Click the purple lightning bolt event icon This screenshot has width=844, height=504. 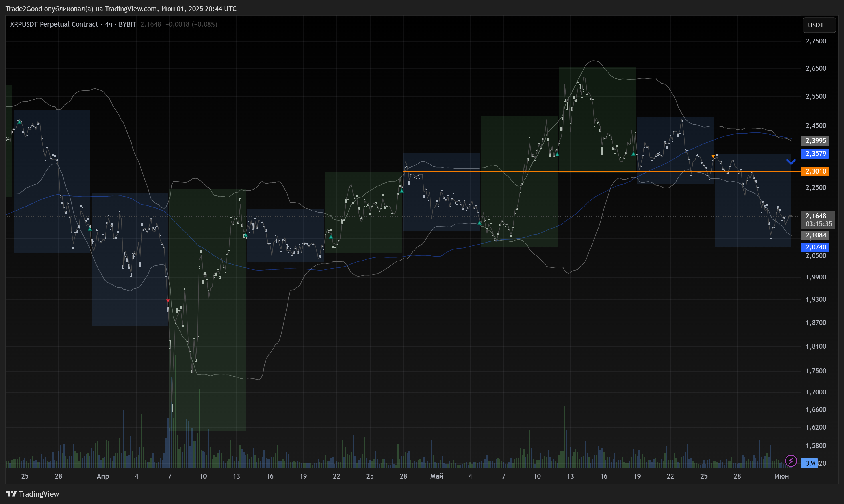(791, 461)
